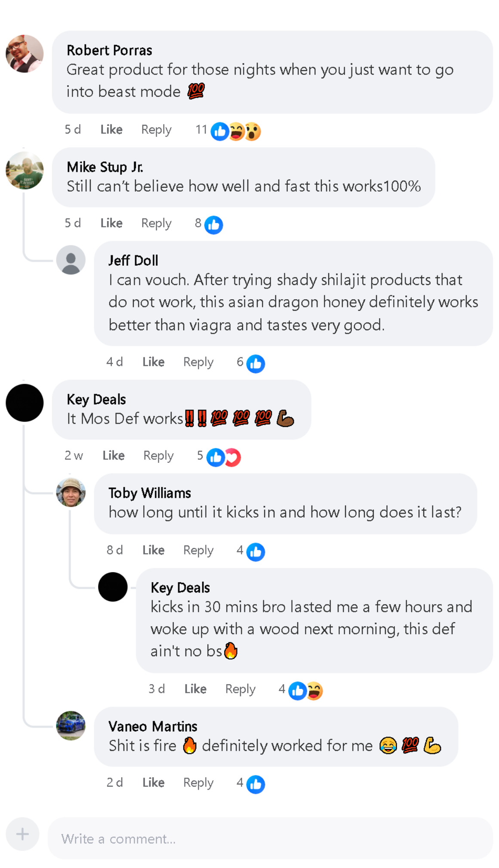This screenshot has width=499, height=868.
Task: Open Jeff Doll's profile name link
Action: 133,260
